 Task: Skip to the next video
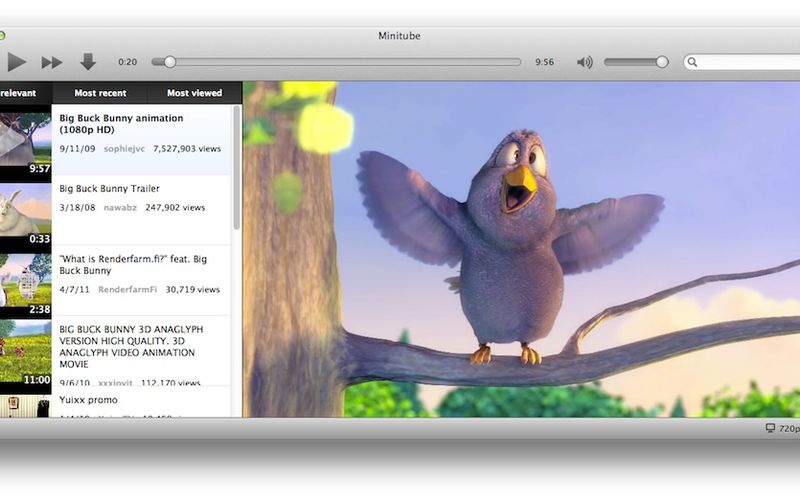[52, 62]
